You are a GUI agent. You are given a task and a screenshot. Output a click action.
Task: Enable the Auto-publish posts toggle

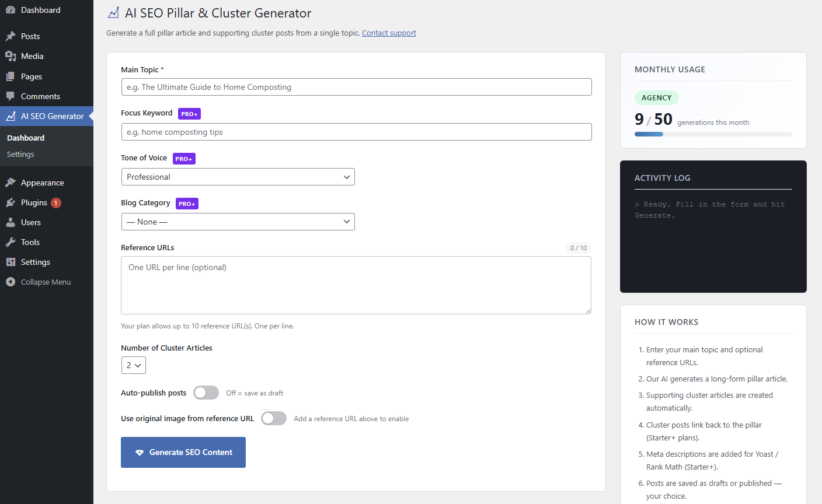[206, 393]
